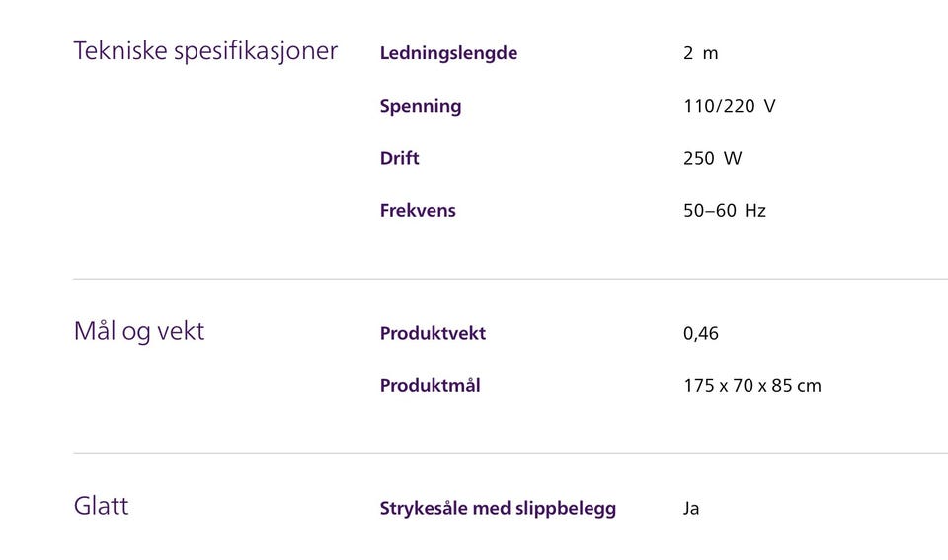Click the divider line above Mål og vekt
948x560 pixels.
(510, 279)
